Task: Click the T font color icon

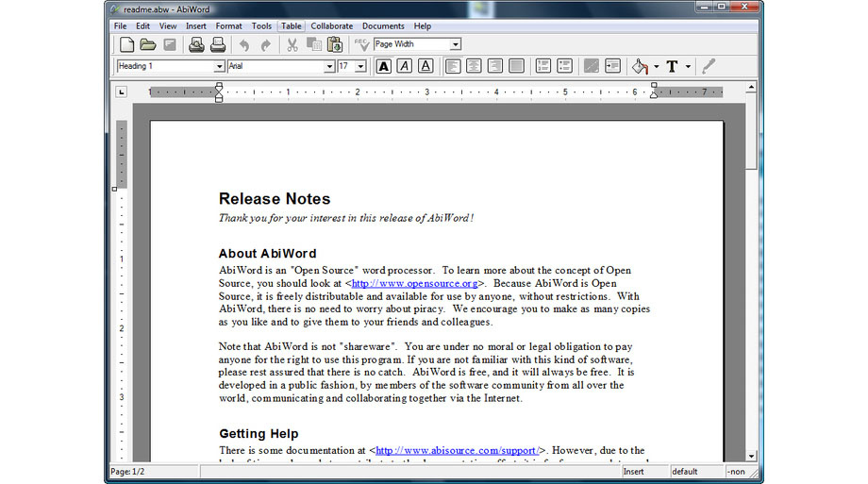Action: tap(672, 66)
